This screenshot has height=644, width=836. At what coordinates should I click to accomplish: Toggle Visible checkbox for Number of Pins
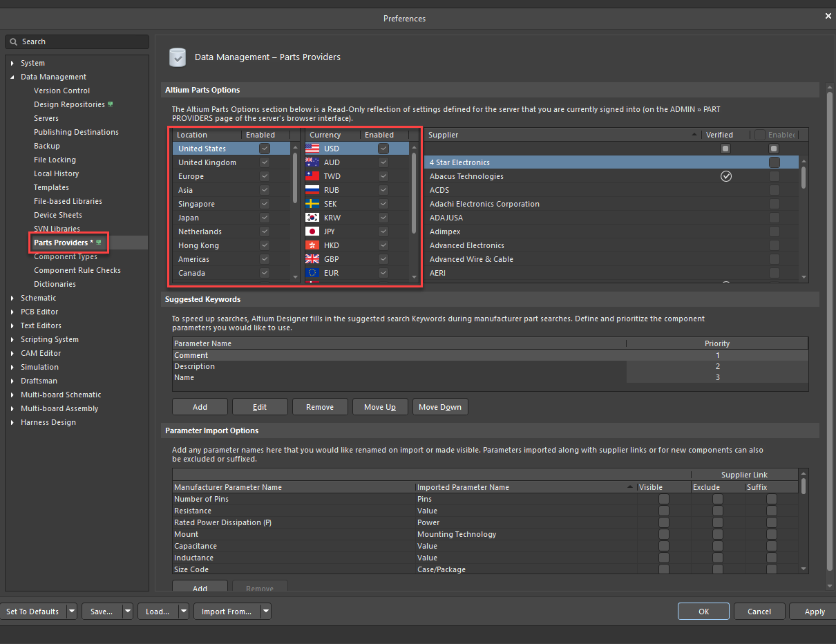[663, 499]
